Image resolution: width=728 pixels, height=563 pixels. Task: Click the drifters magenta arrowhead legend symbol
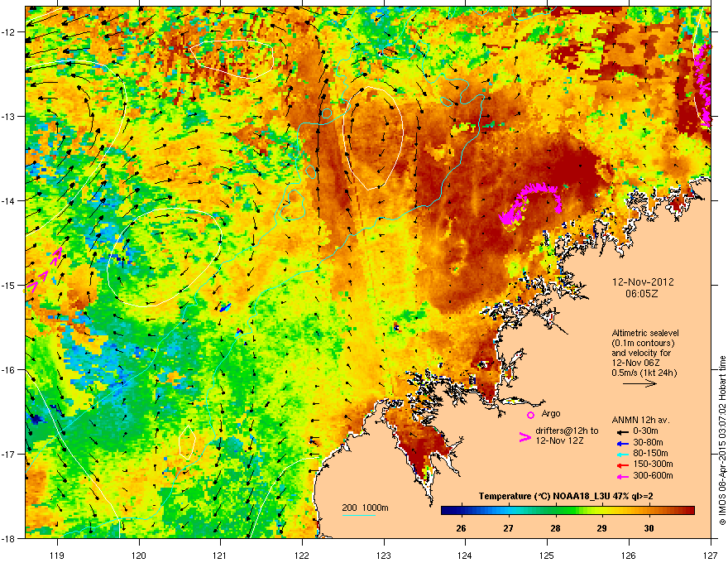(x=524, y=436)
